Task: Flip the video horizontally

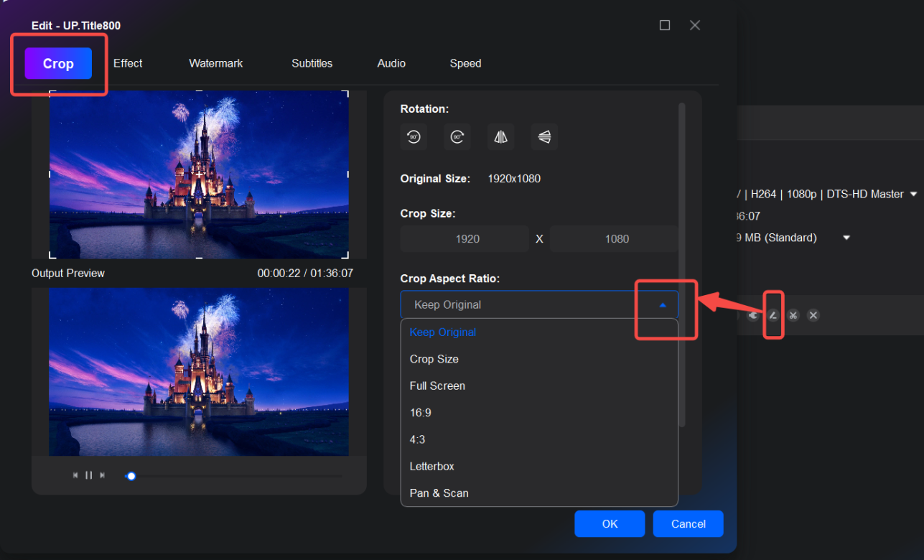Action: pyautogui.click(x=500, y=136)
